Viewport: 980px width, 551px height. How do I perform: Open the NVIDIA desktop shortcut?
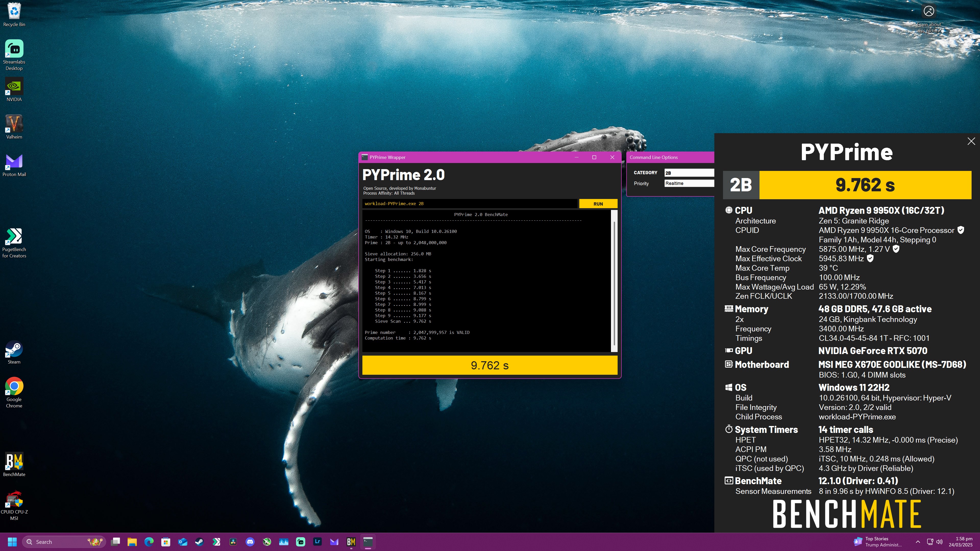pos(14,89)
